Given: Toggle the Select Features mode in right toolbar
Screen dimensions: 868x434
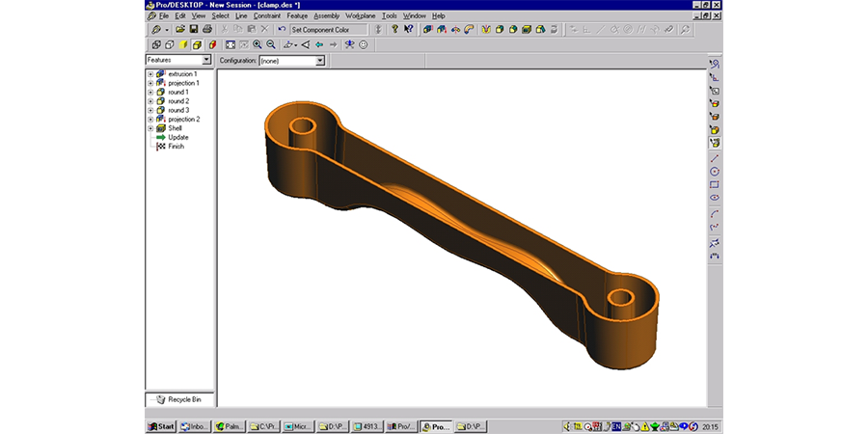Looking at the screenshot, I should 715,143.
